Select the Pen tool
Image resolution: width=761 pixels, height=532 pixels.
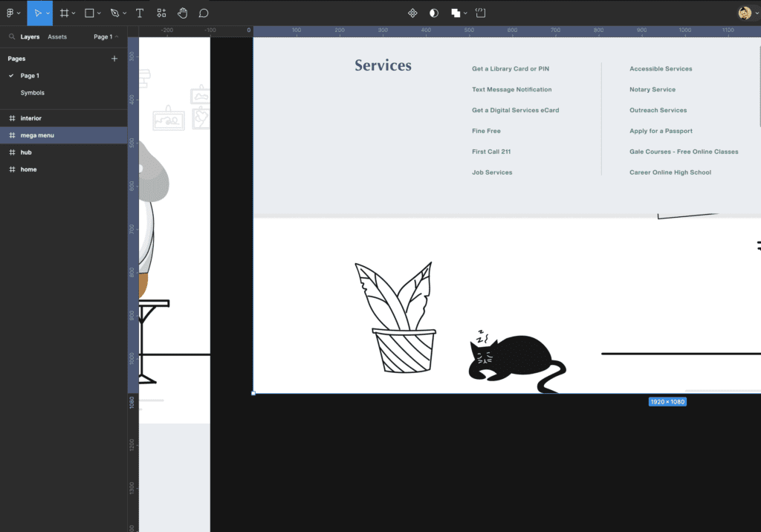114,13
